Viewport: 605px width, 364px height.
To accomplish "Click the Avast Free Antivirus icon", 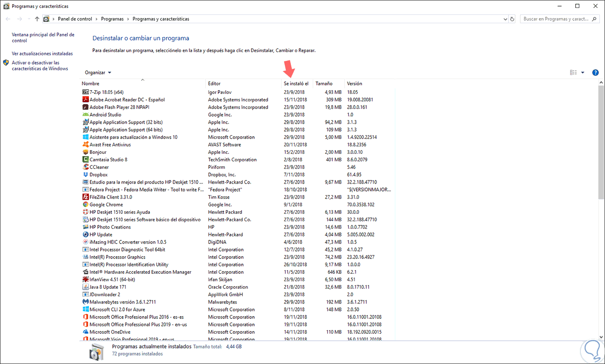I will pyautogui.click(x=86, y=145).
